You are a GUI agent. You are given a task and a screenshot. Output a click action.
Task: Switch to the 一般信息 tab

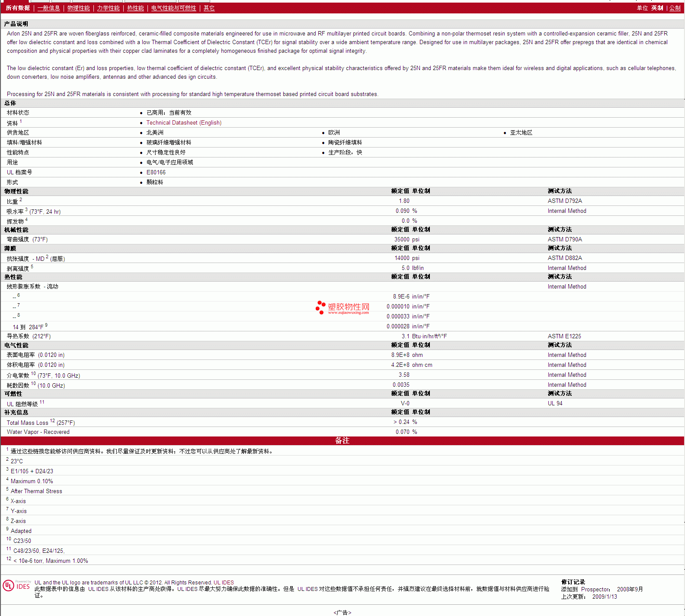point(48,8)
